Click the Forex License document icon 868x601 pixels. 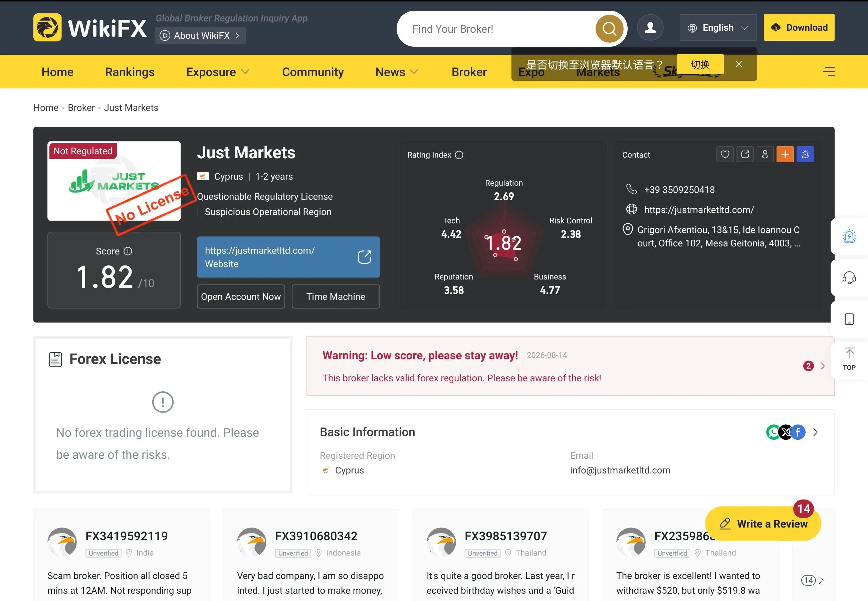[55, 359]
